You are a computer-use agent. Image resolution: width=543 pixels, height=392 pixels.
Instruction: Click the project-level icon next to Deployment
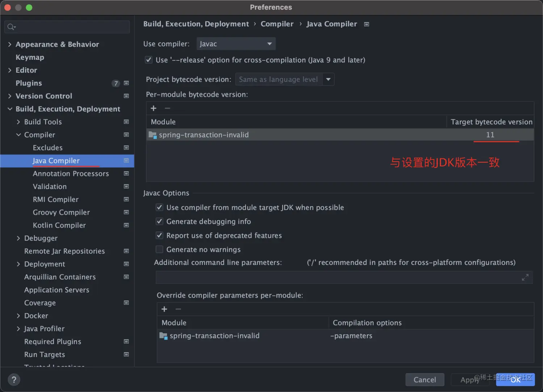pyautogui.click(x=126, y=264)
